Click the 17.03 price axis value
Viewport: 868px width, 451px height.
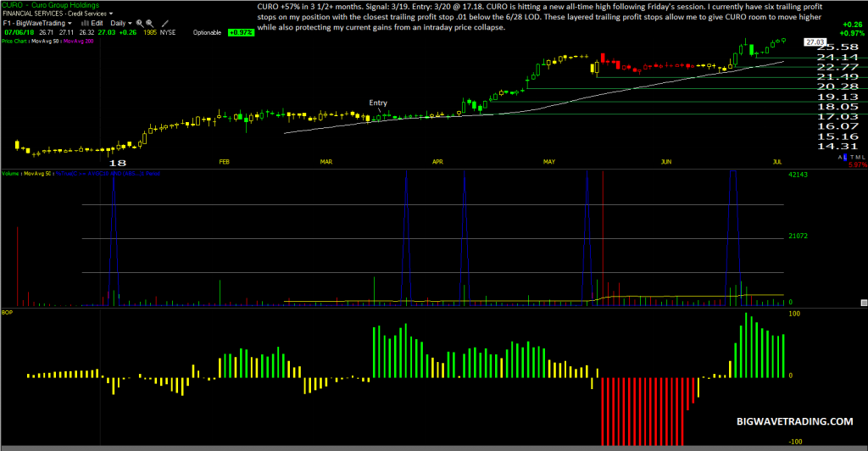[x=837, y=117]
